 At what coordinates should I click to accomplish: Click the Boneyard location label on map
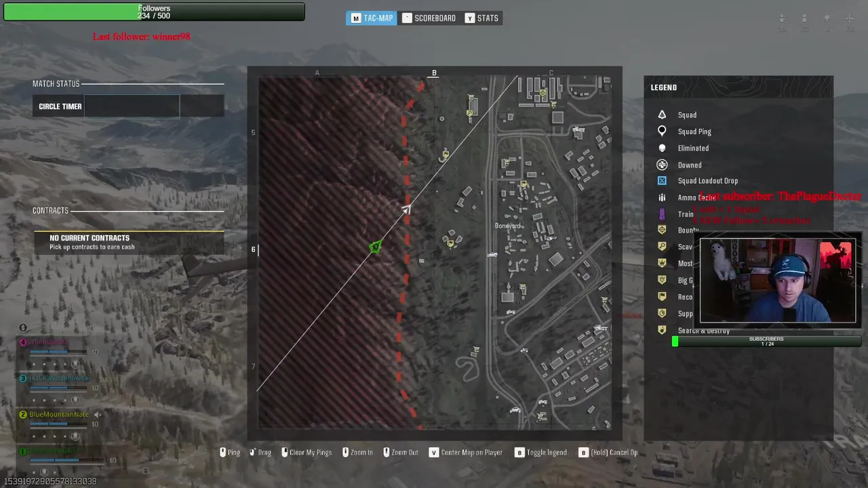point(508,226)
